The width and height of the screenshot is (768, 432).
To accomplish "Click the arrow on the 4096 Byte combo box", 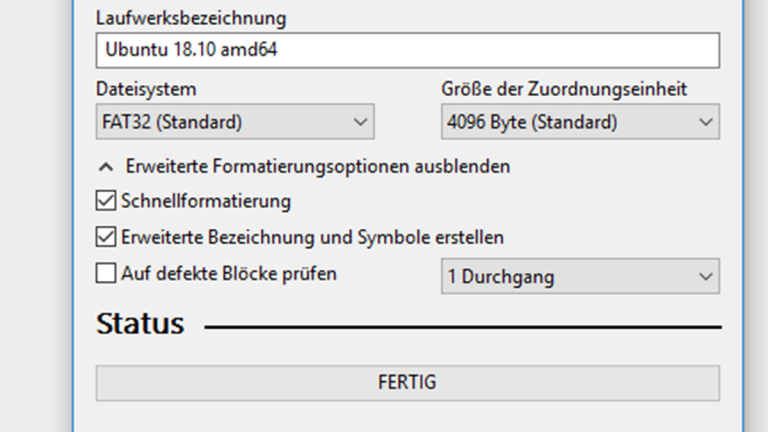I will tap(706, 123).
